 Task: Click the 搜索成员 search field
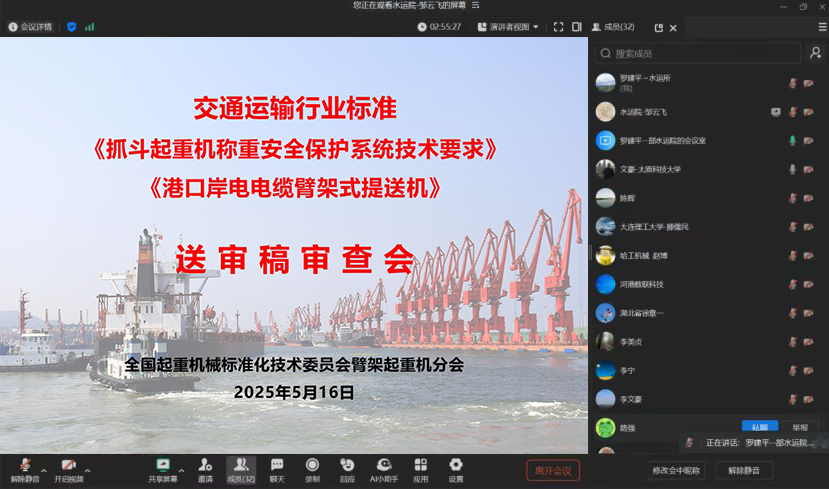(698, 53)
